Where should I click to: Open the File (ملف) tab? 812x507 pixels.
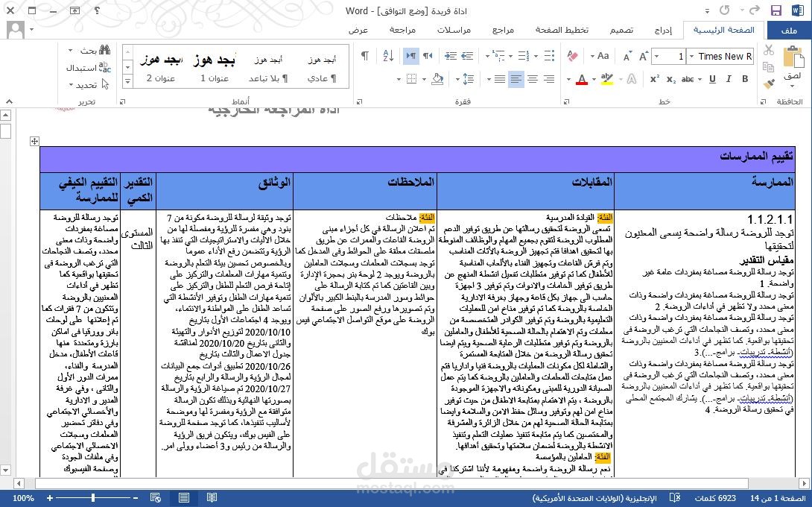tap(789, 31)
